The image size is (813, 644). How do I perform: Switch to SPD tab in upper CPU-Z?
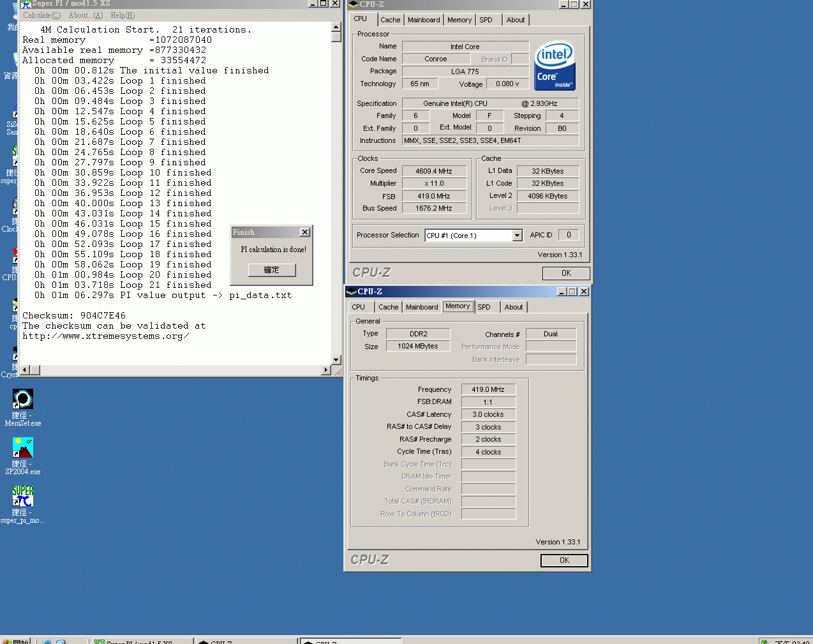pos(486,20)
